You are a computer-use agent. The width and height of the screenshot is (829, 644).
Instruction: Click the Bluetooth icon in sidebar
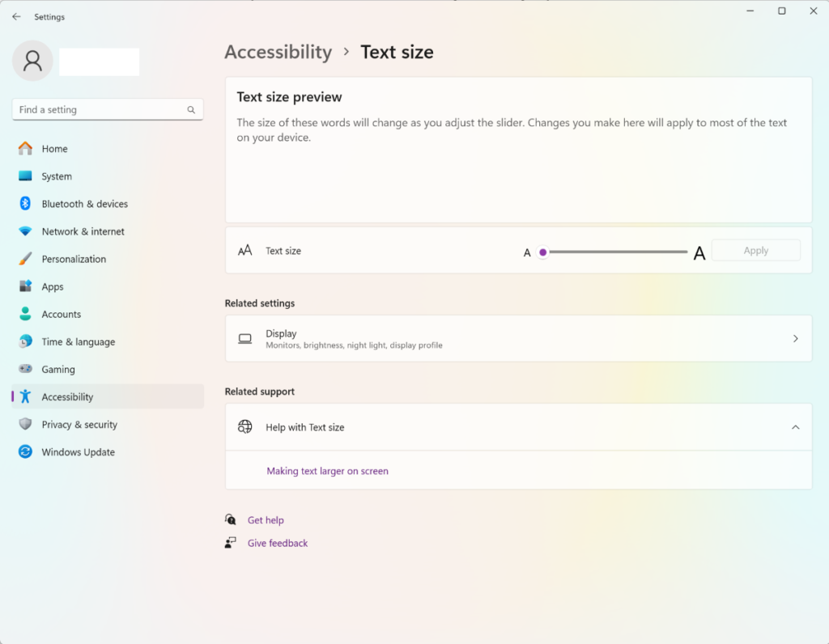click(x=25, y=203)
